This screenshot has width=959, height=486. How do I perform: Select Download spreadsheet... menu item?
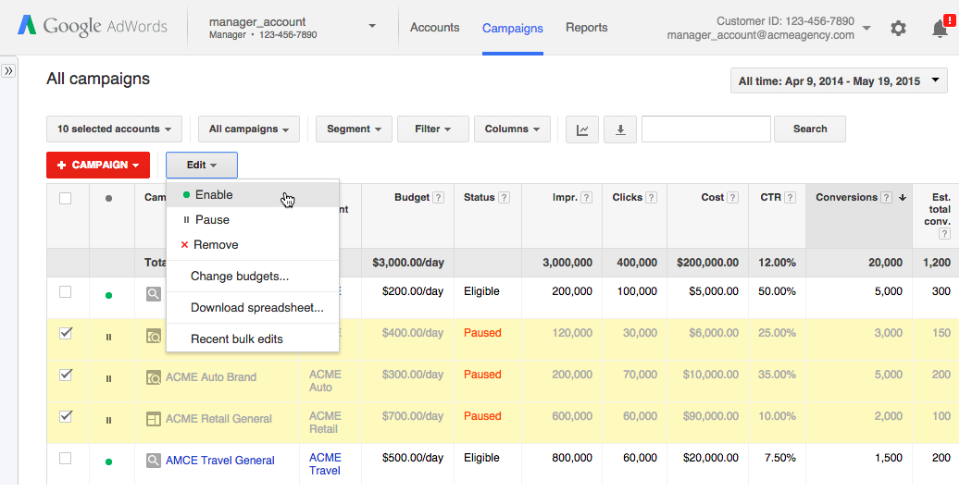pyautogui.click(x=253, y=307)
